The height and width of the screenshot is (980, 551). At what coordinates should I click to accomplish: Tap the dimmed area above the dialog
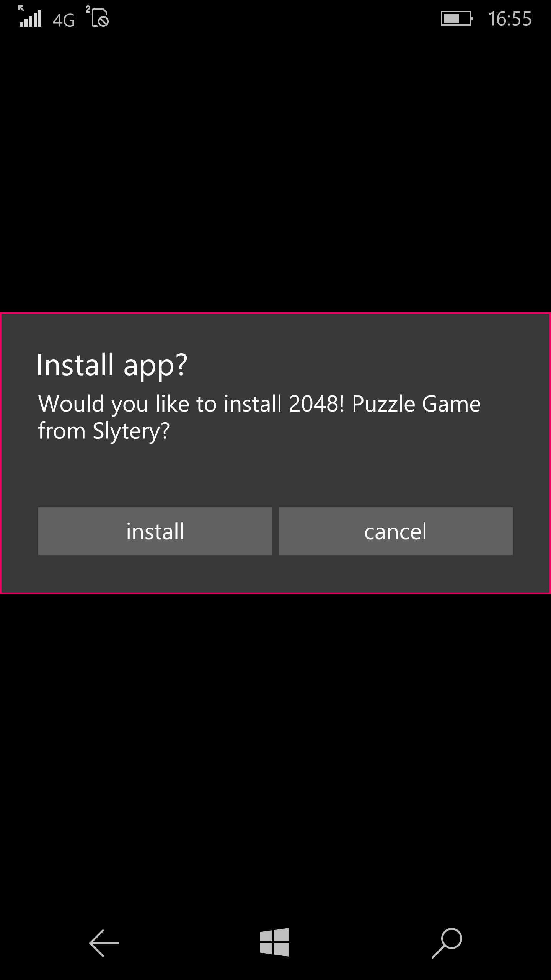click(x=275, y=172)
